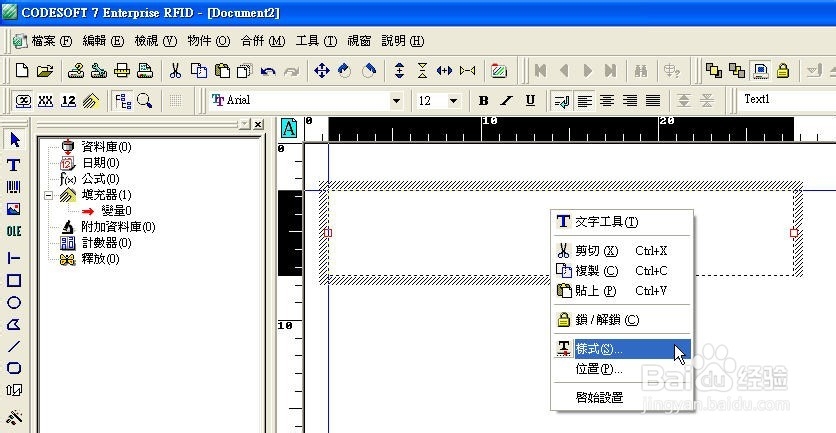836x433 pixels.
Task: Select 日期(0) tree item
Action: [100, 163]
